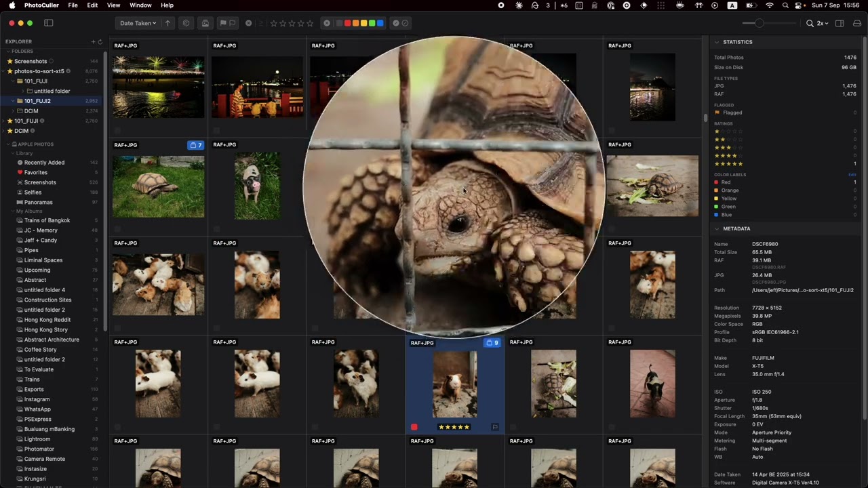Viewport: 868px width, 488px height.
Task: Click the Wi-Fi status icon
Action: [x=769, y=5]
